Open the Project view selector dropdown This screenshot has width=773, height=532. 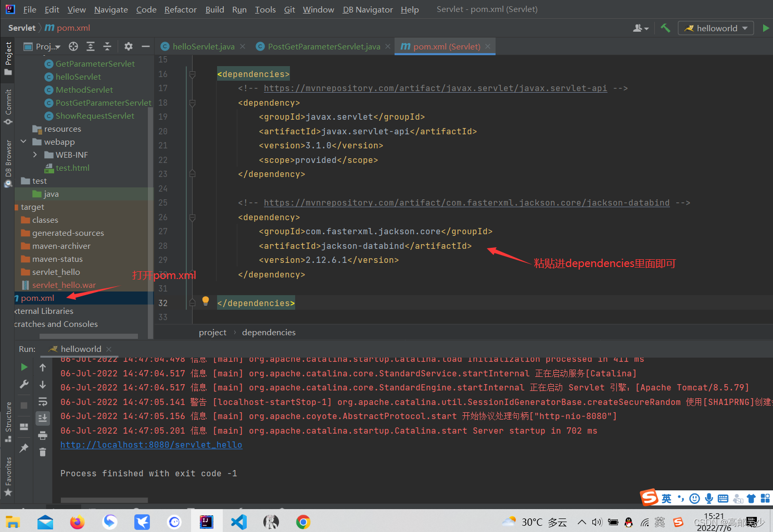(43, 46)
